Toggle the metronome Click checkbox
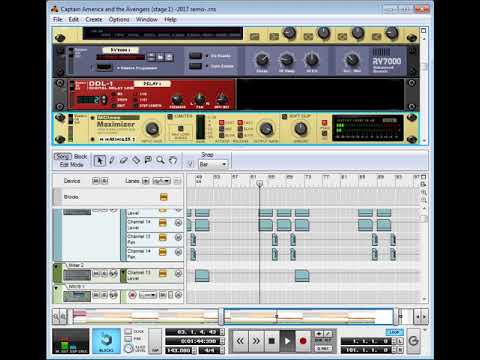The width and height of the screenshot is (480, 360). coord(128,332)
